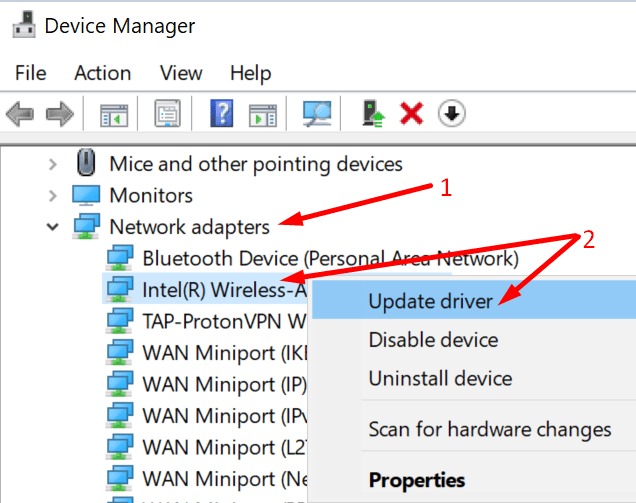Screen dimensions: 636x503
Task: Open the File menu
Action: click(30, 73)
